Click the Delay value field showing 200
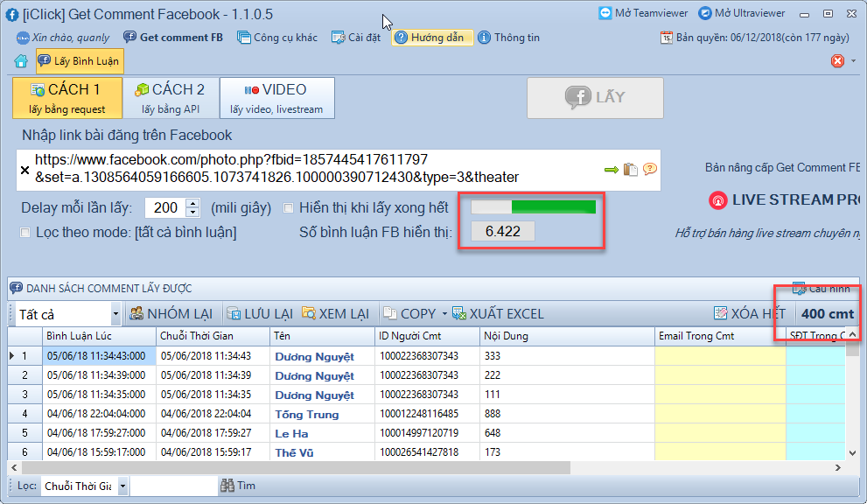Viewport: 867px width, 504px height. (166, 208)
